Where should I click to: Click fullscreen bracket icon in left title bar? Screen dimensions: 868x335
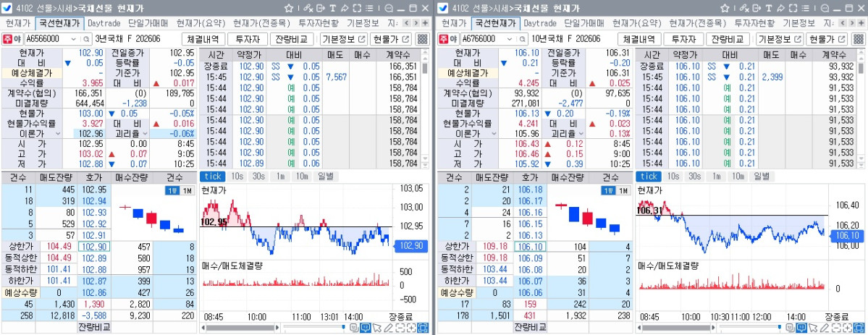click(x=357, y=8)
